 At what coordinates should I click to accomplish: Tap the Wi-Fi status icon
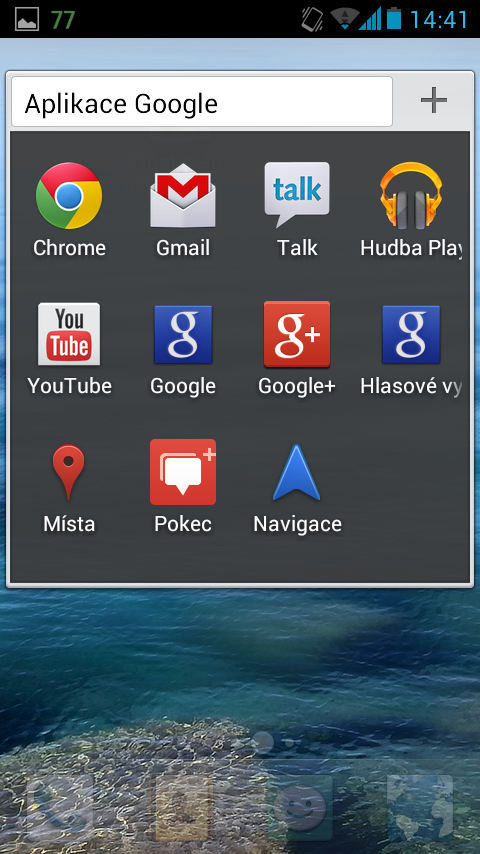(x=344, y=19)
